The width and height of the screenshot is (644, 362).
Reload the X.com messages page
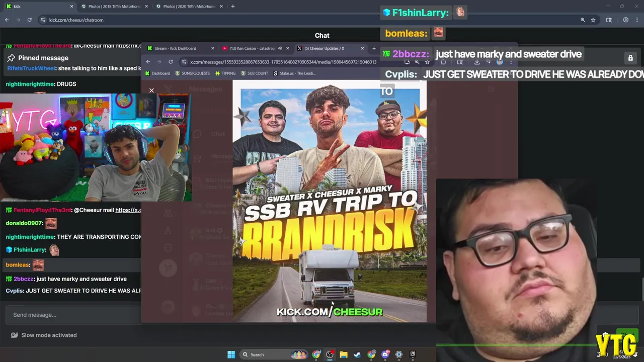pyautogui.click(x=171, y=62)
